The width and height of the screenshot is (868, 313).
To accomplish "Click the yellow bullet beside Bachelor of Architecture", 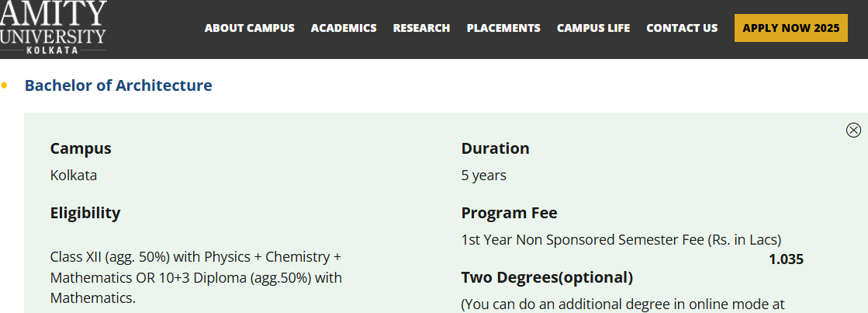I will (5, 85).
